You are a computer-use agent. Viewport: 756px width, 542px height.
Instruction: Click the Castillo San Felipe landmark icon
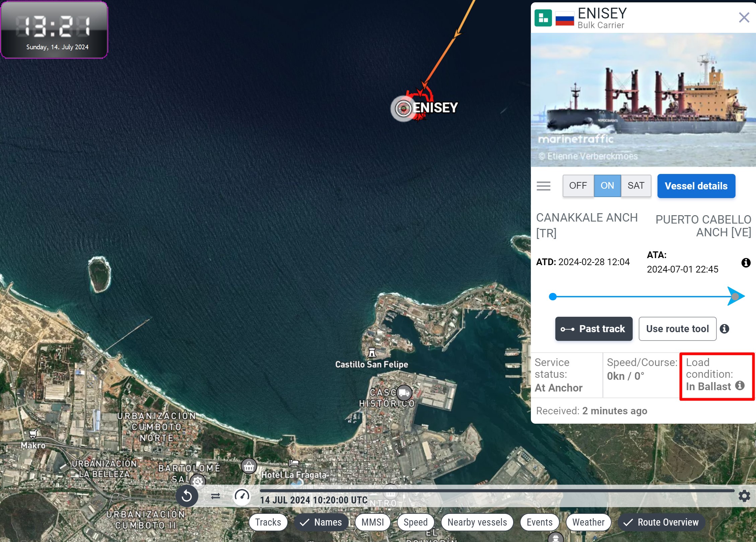click(x=372, y=352)
